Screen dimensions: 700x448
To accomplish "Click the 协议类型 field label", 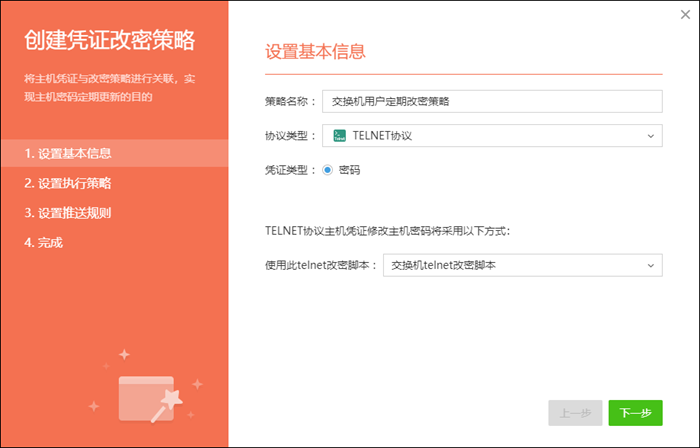I will pos(290,135).
